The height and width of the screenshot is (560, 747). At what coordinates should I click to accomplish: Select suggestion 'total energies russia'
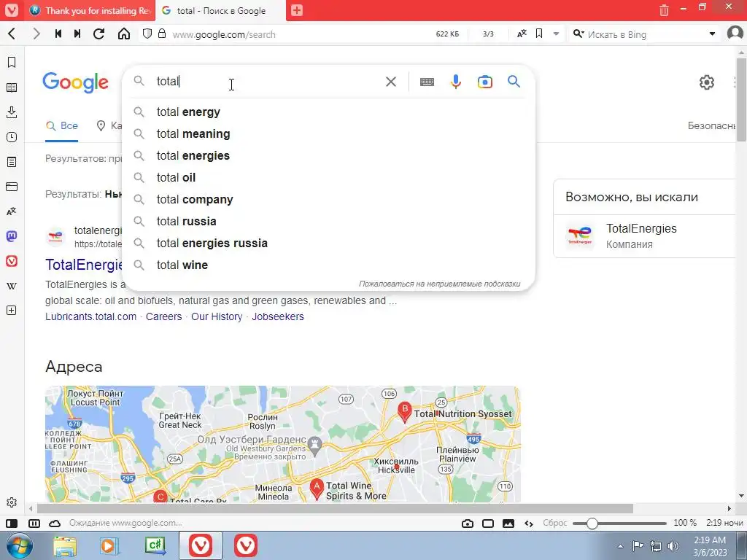(x=329, y=244)
